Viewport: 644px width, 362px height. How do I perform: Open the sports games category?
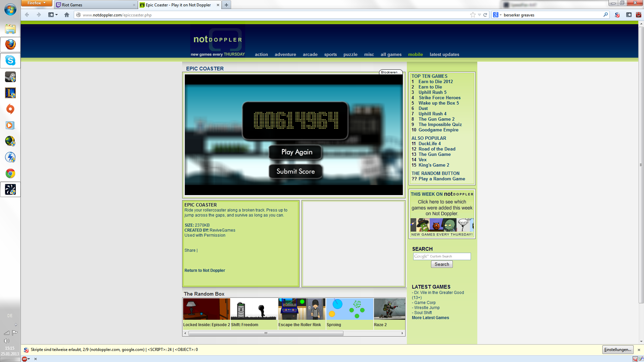click(330, 54)
